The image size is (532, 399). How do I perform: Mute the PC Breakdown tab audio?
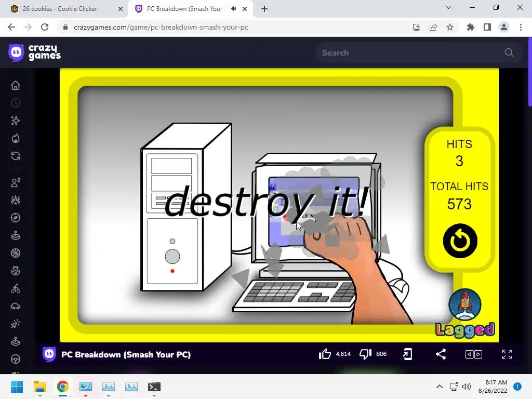click(233, 9)
